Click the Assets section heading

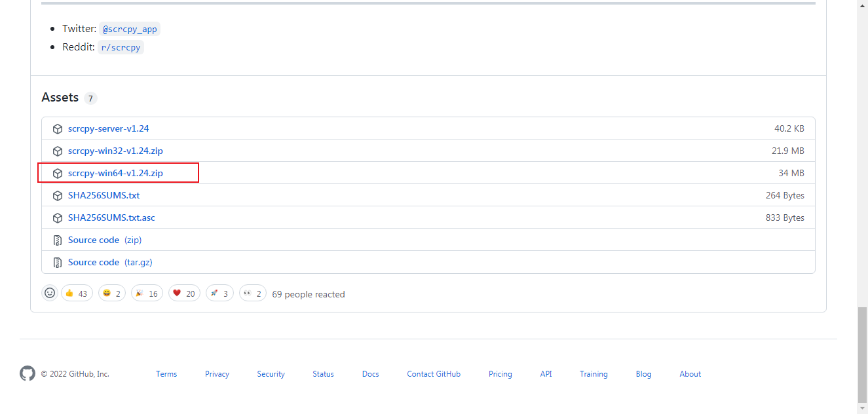[60, 98]
